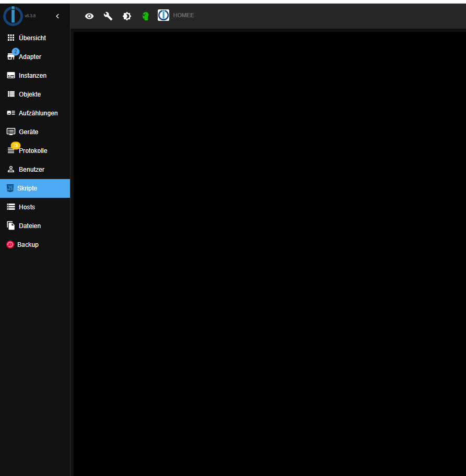Viewport: 466px width, 476px height.
Task: Open the Adapter menu item
Action: point(35,56)
